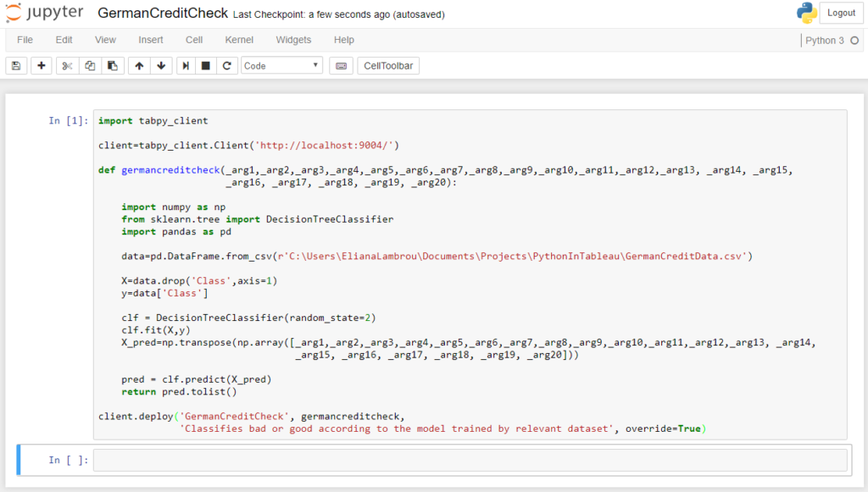Viewport: 868px width, 492px height.
Task: Paste cells below icon
Action: pyautogui.click(x=113, y=66)
